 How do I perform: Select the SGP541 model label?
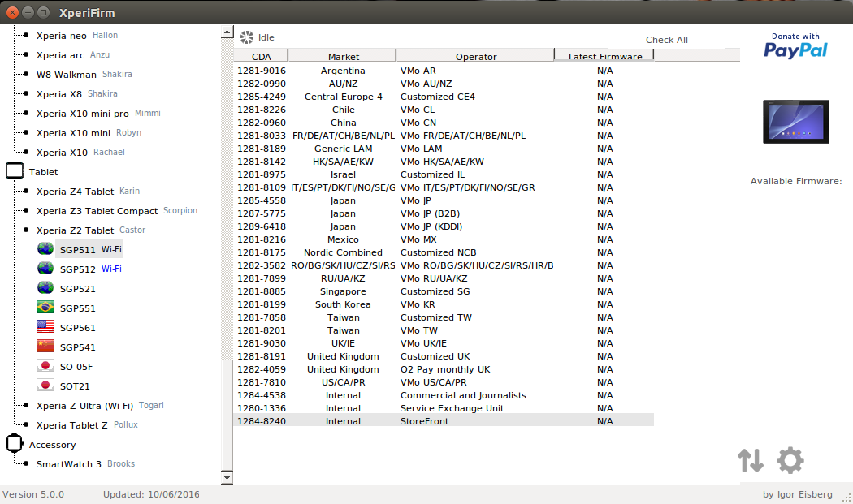[x=77, y=347]
